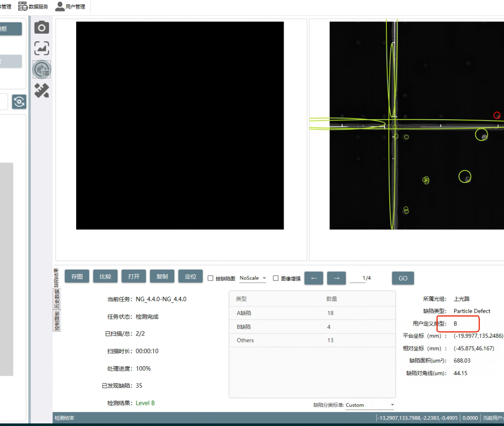Enable the 图像增强 checkbox

[276, 278]
